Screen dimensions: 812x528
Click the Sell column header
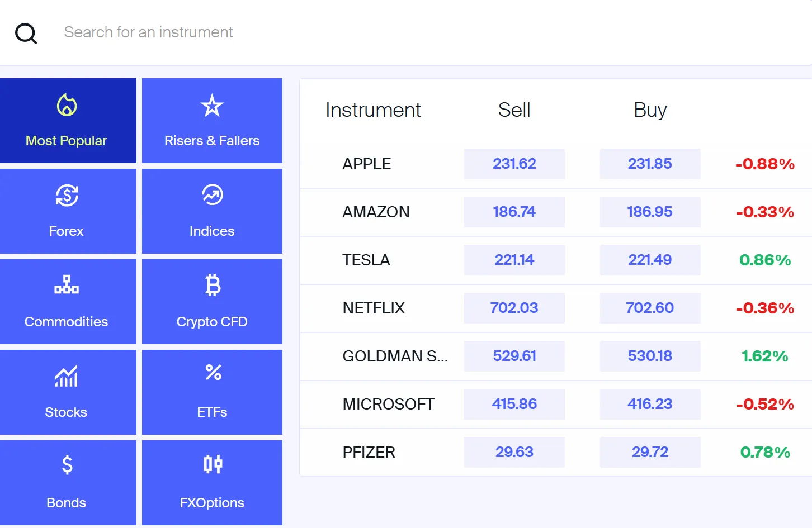point(514,110)
